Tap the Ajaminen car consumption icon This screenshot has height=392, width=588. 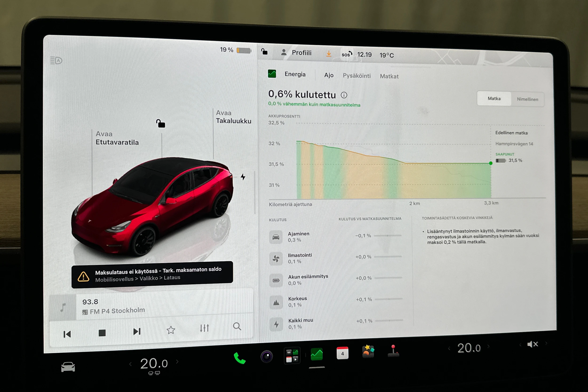click(x=276, y=237)
